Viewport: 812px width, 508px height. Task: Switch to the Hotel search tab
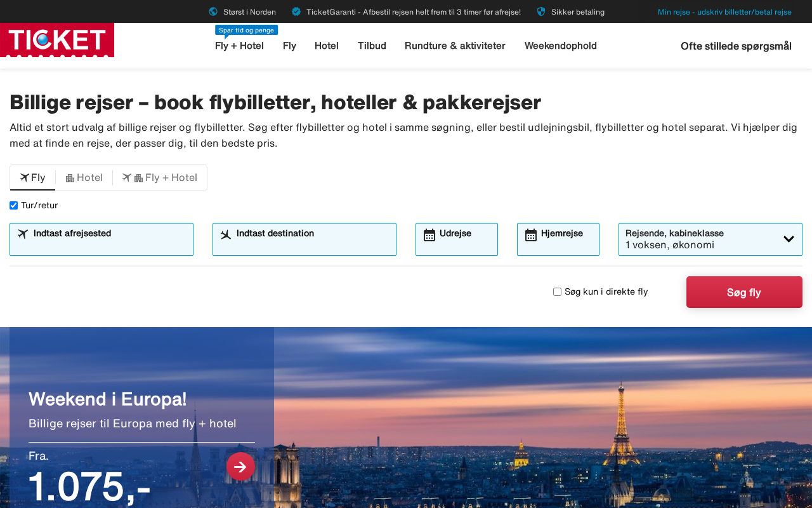click(x=84, y=178)
